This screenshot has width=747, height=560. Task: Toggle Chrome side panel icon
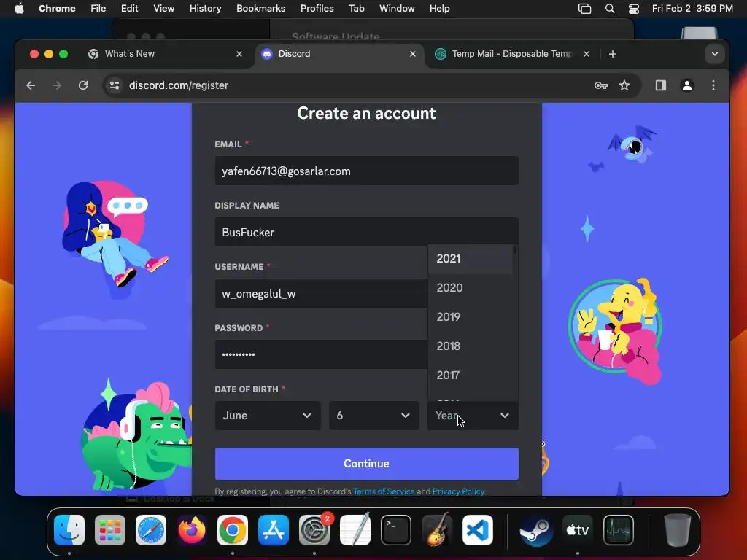660,85
